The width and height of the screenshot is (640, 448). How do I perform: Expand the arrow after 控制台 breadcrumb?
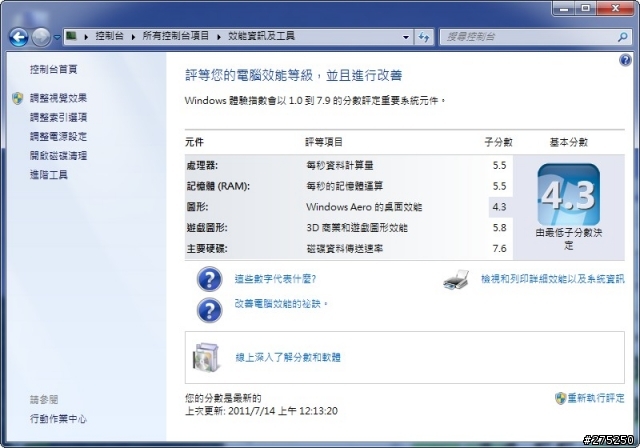pos(133,37)
